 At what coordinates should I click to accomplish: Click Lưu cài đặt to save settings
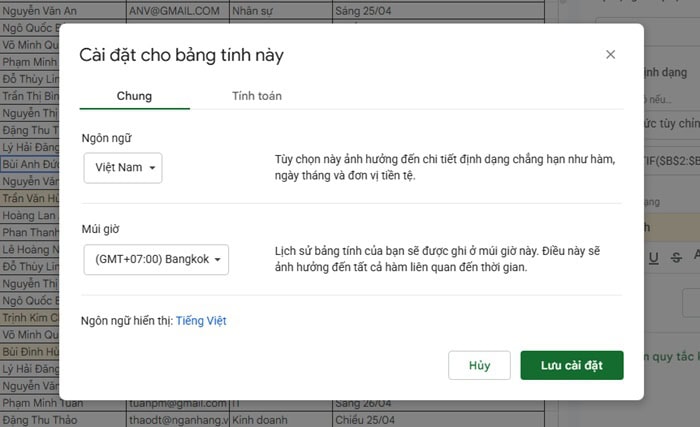pyautogui.click(x=571, y=365)
